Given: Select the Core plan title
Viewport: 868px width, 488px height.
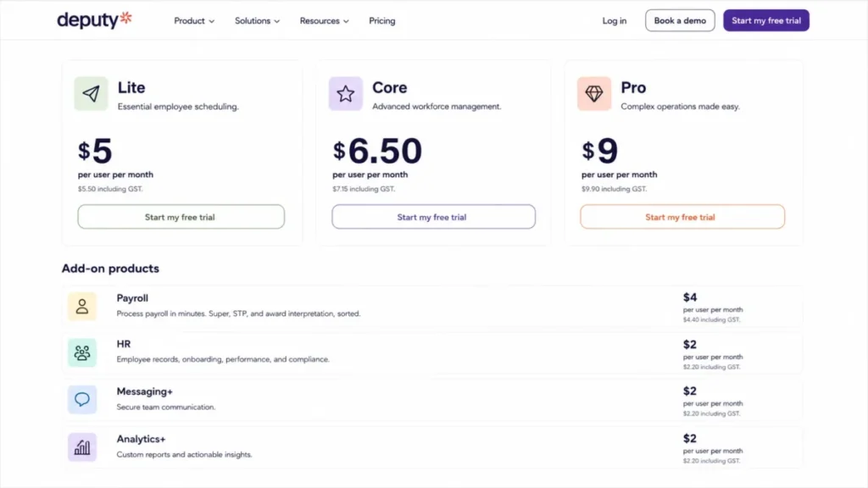Looking at the screenshot, I should (x=389, y=87).
